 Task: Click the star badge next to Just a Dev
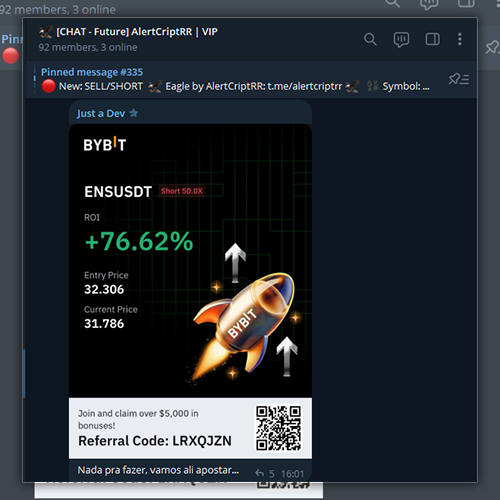[x=134, y=113]
